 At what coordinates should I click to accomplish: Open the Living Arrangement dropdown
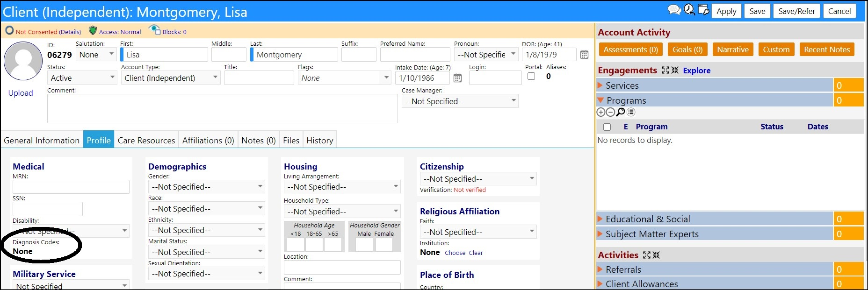(342, 187)
